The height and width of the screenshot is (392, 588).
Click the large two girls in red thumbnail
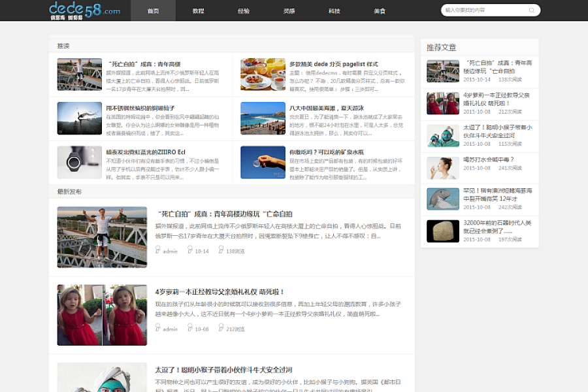pos(102,315)
